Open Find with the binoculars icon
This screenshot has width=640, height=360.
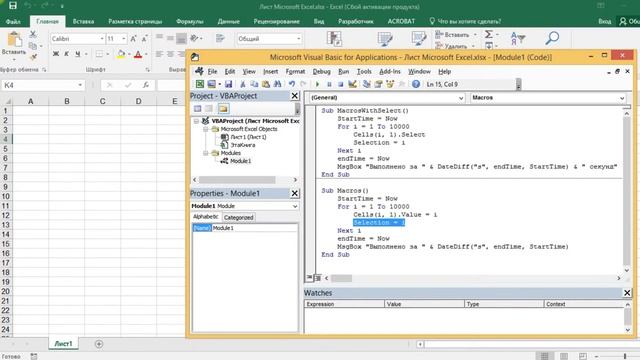(278, 84)
